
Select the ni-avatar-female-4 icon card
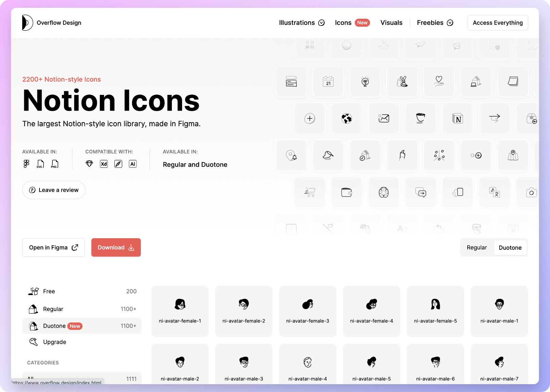pos(372,311)
